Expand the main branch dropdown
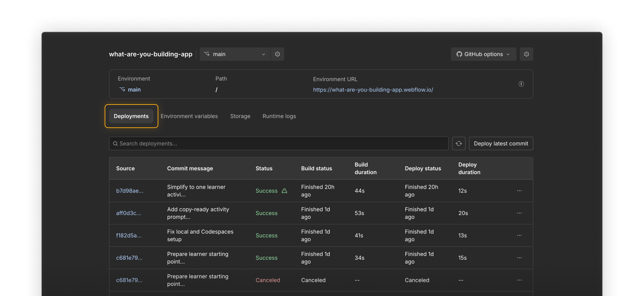The height and width of the screenshot is (296, 644). (x=235, y=54)
